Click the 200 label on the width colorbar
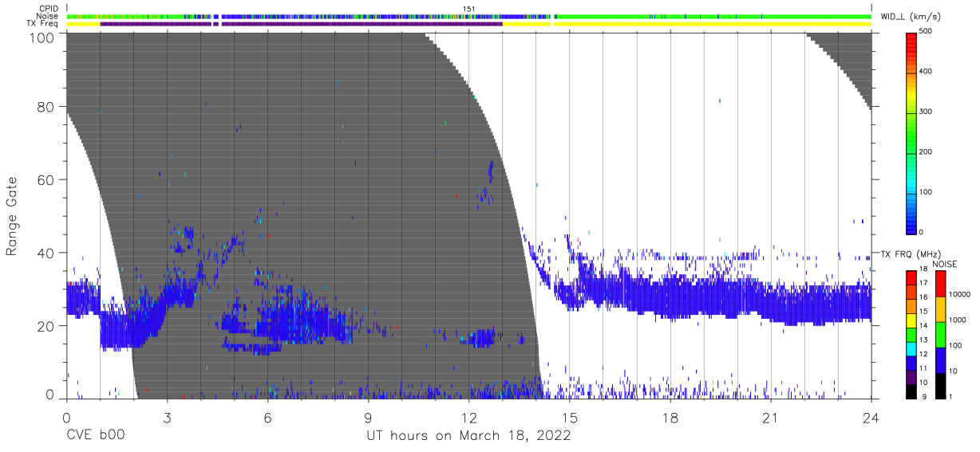 coord(925,151)
